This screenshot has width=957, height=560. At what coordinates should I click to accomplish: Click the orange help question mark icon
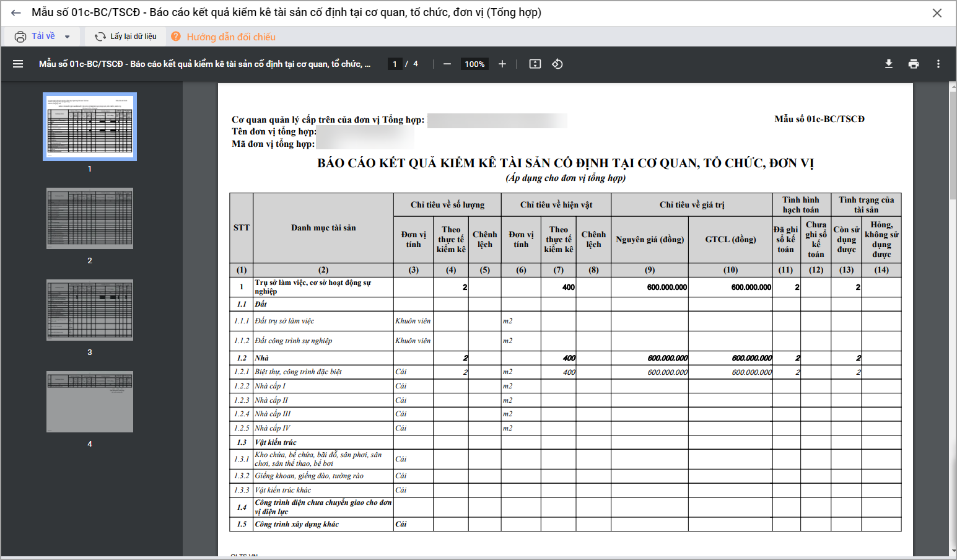tap(176, 37)
